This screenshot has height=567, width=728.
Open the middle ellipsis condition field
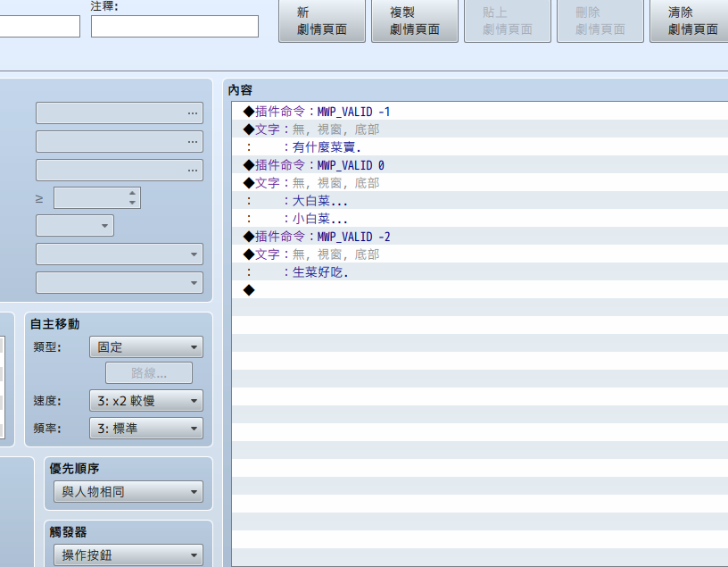click(120, 141)
